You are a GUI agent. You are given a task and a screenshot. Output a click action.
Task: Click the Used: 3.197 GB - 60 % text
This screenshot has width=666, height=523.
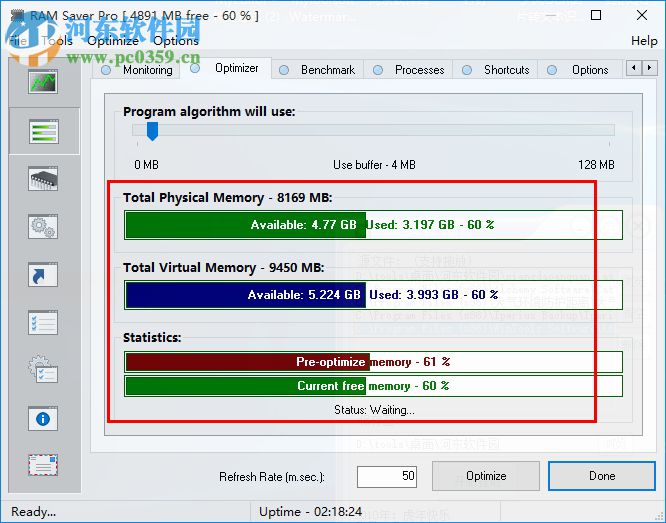430,225
